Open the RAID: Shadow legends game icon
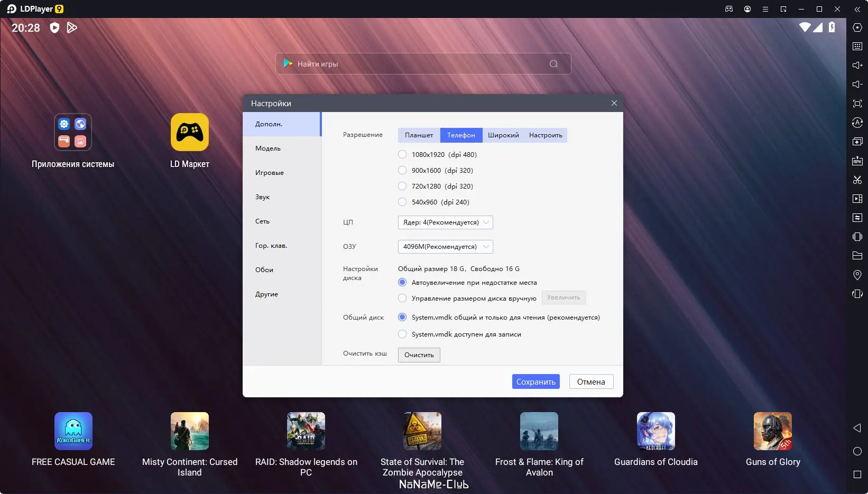This screenshot has width=868, height=494. tap(306, 431)
